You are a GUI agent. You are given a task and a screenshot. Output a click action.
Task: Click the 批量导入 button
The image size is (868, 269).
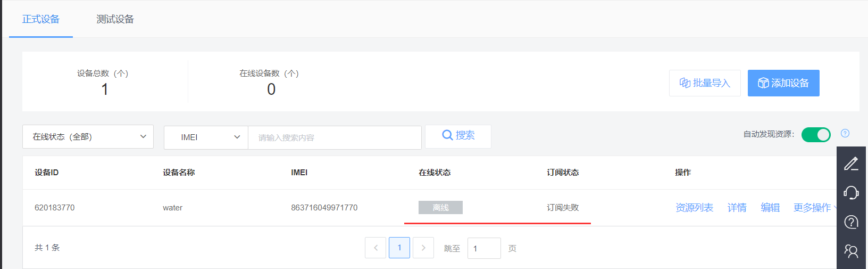pyautogui.click(x=705, y=83)
